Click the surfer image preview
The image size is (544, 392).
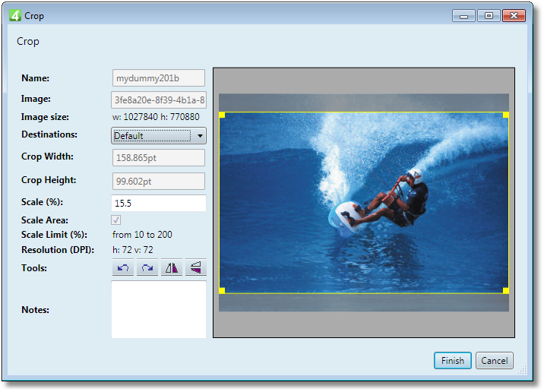[x=364, y=203]
